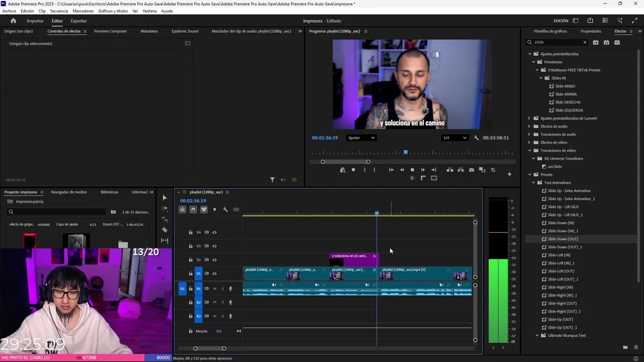The image size is (644, 362).
Task: Select the Slip tool
Action: coord(165,240)
